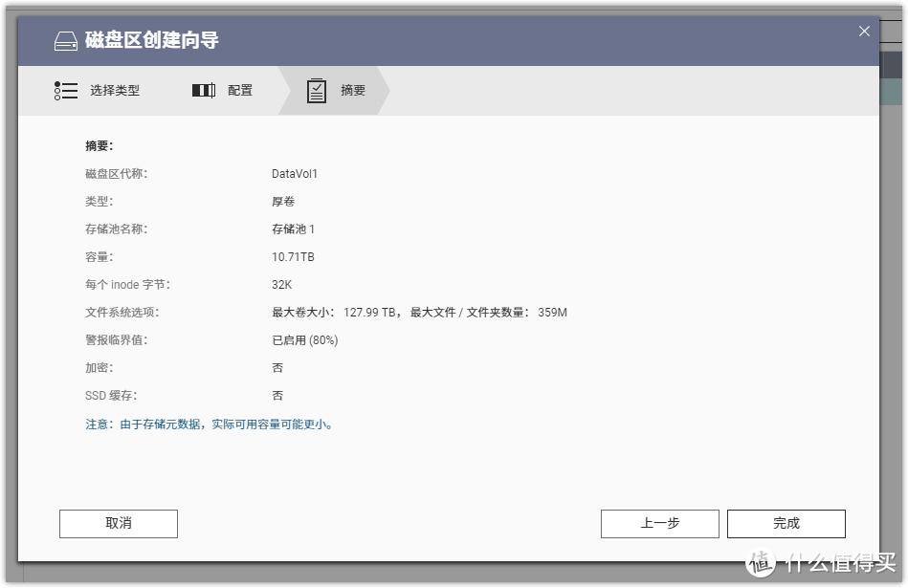
Task: Click the configuration icon beside 配置
Action: [202, 90]
